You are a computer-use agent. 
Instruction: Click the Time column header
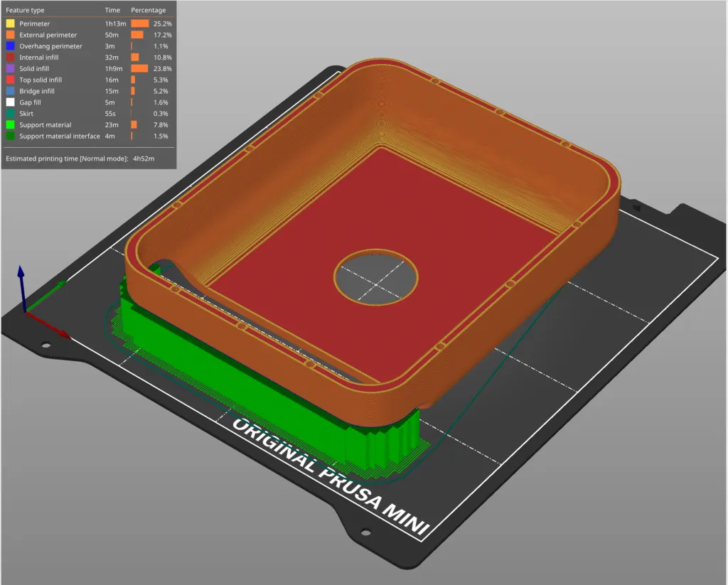tap(112, 10)
